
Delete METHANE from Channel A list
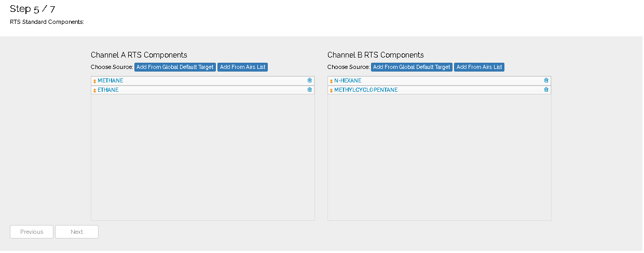[310, 80]
